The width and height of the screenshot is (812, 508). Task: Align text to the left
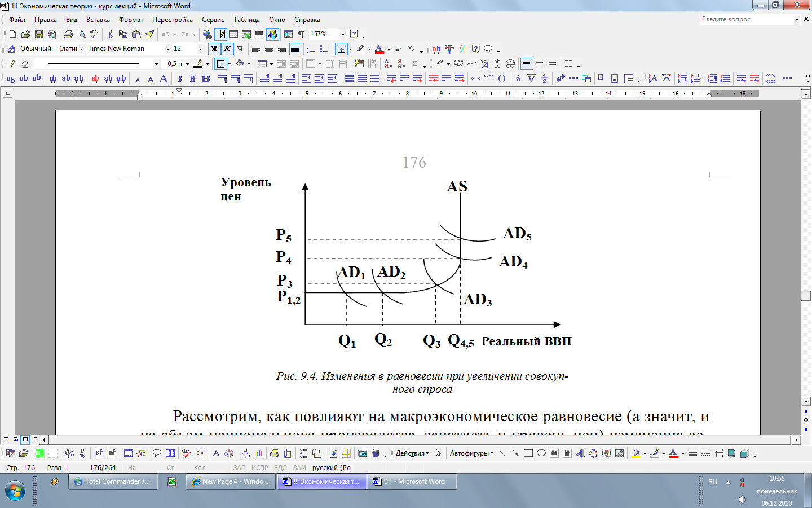click(x=256, y=49)
